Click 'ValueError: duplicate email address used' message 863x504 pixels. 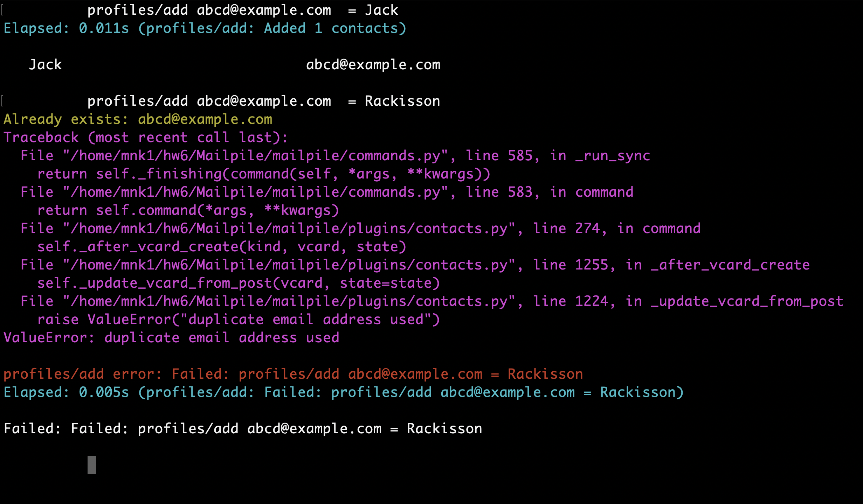point(172,338)
